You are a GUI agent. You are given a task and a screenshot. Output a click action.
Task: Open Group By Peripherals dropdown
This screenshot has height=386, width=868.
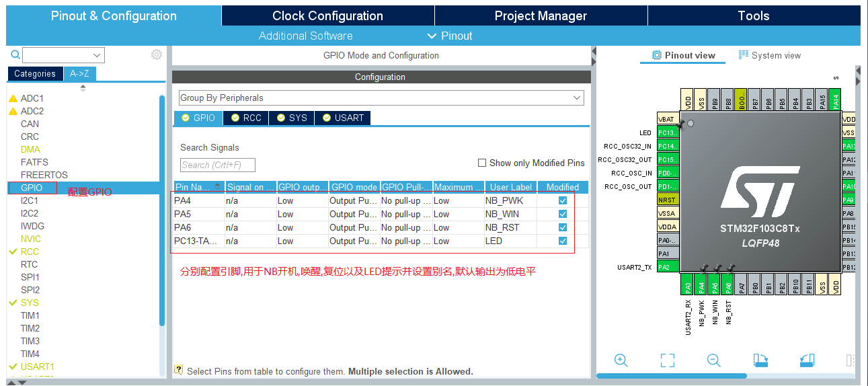tap(381, 98)
